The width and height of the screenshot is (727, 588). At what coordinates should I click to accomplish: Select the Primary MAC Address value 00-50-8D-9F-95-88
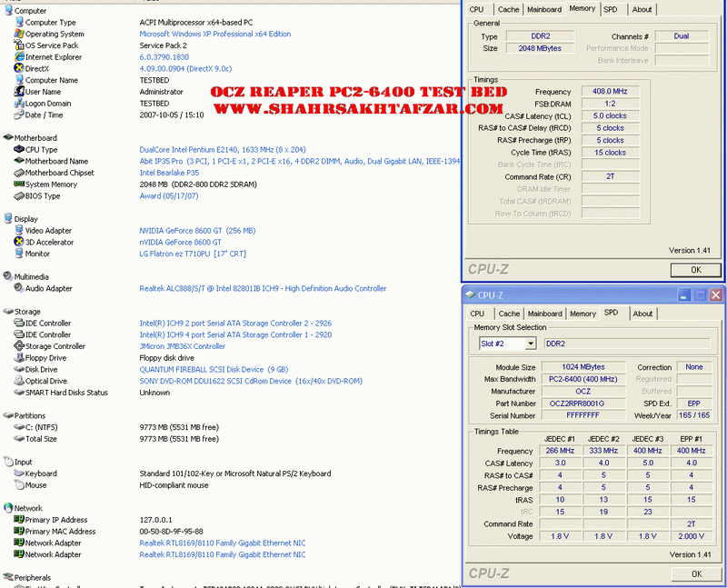pyautogui.click(x=171, y=532)
